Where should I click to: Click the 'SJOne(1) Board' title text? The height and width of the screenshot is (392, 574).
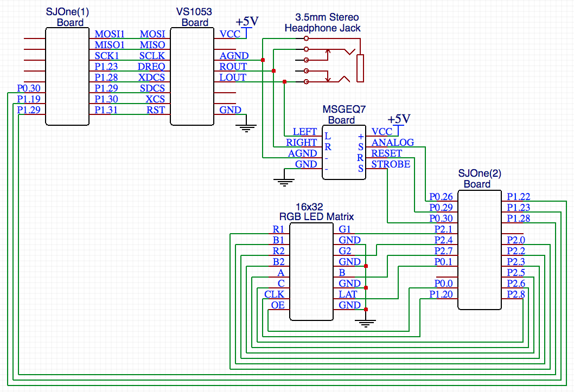coord(68,17)
